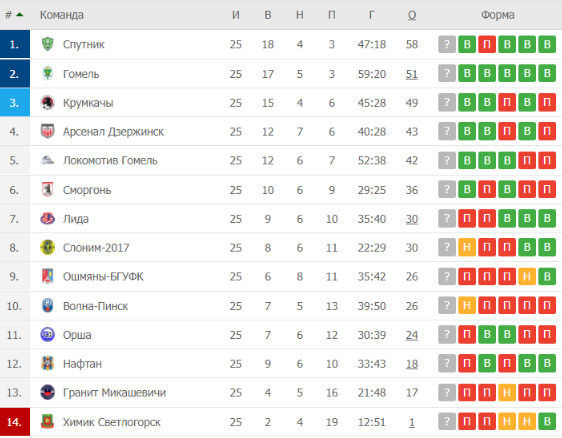Click the Лида team logo

coord(47,219)
